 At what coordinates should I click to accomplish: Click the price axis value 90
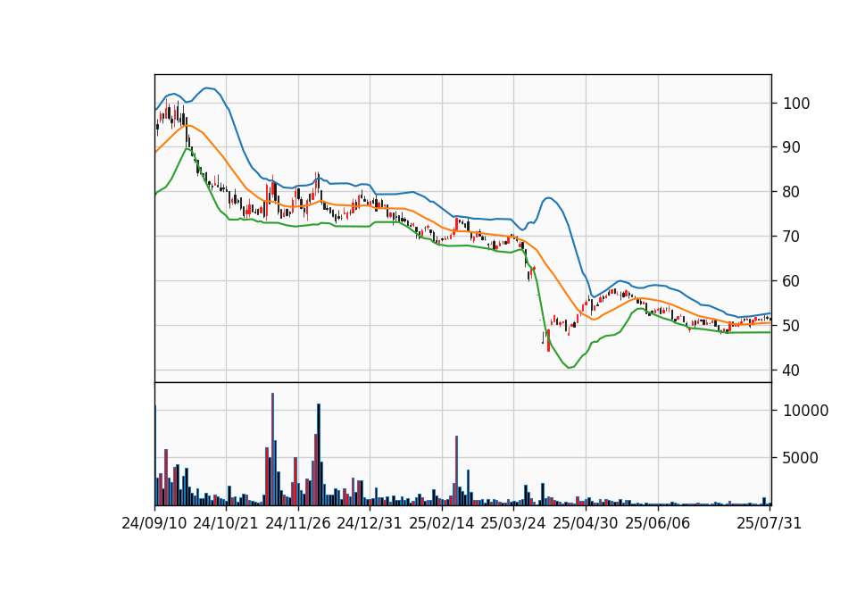click(792, 147)
